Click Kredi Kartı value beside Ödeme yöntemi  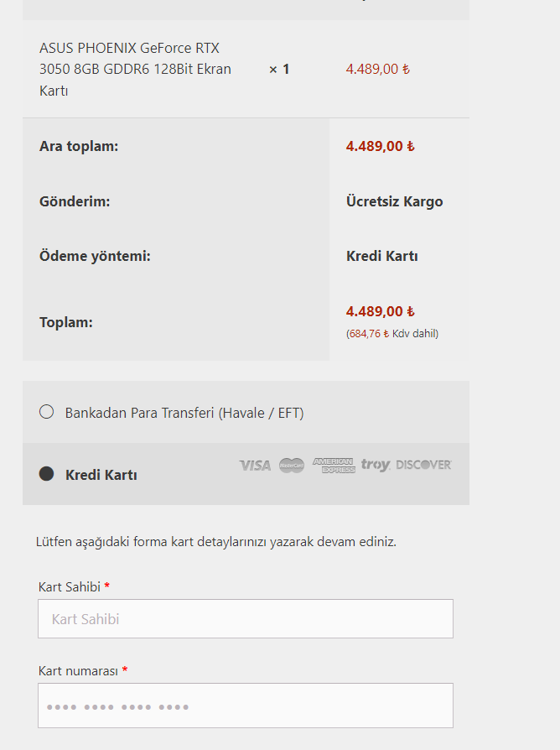click(381, 256)
